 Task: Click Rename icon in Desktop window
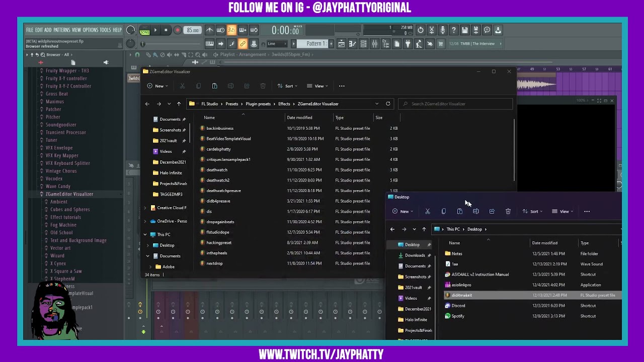[476, 212]
